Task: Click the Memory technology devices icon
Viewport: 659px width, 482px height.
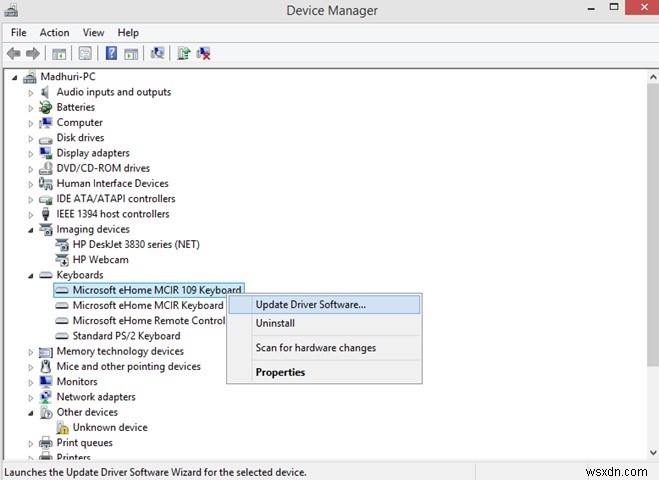Action: click(x=45, y=352)
